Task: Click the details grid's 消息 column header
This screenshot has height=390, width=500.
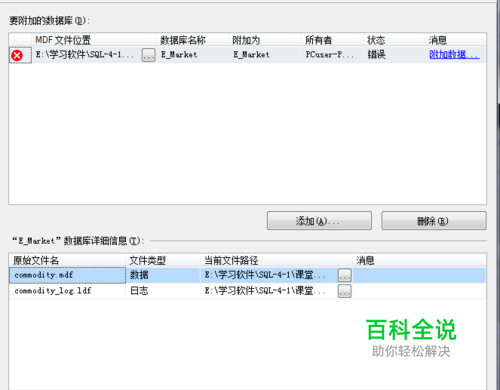Action: tap(419, 260)
